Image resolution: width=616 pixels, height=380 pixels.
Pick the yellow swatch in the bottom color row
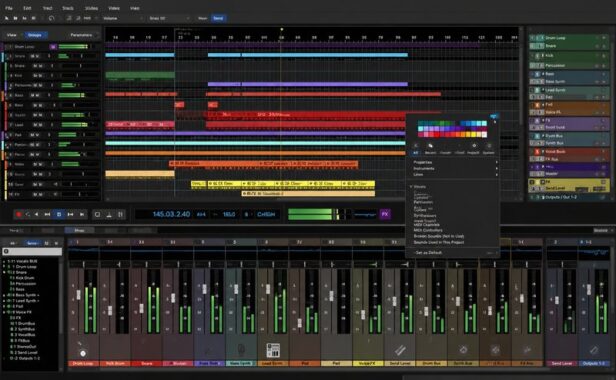tap(473, 134)
